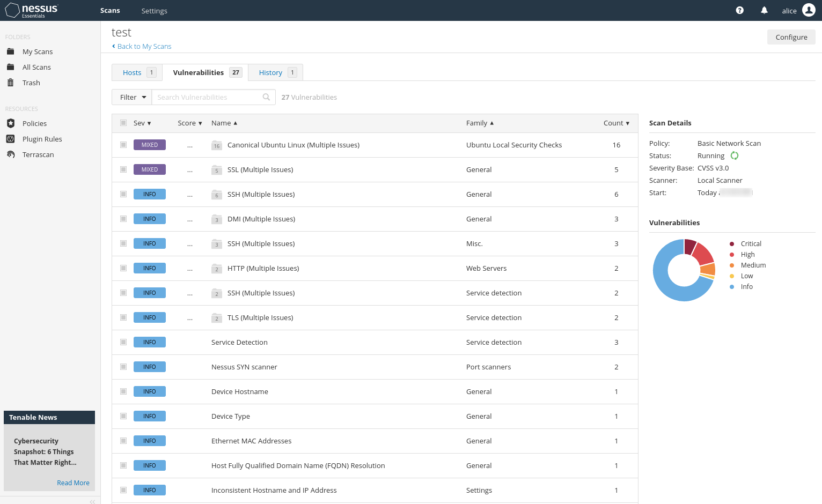This screenshot has height=504, width=822.
Task: Sort by the Sev column
Action: click(x=142, y=123)
